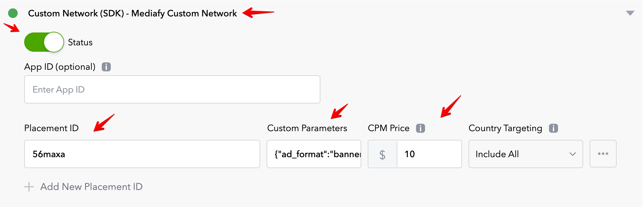Click the App ID (optional) label

[x=60, y=67]
